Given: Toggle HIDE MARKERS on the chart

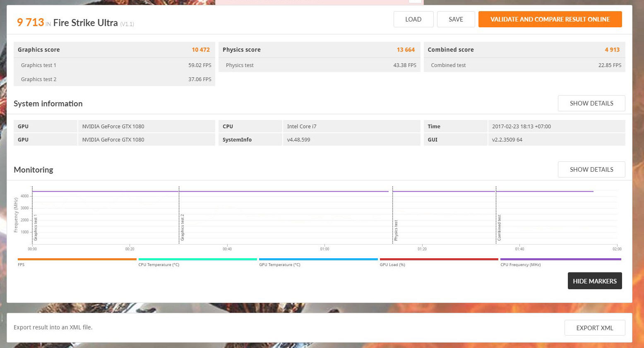Looking at the screenshot, I should click(594, 281).
